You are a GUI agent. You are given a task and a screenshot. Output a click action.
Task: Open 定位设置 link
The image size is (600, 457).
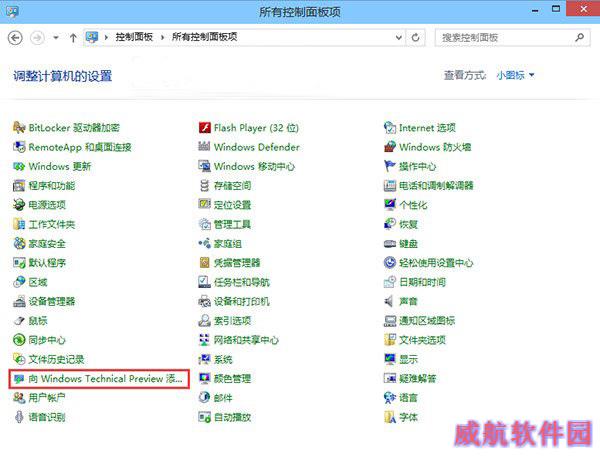pyautogui.click(x=232, y=205)
